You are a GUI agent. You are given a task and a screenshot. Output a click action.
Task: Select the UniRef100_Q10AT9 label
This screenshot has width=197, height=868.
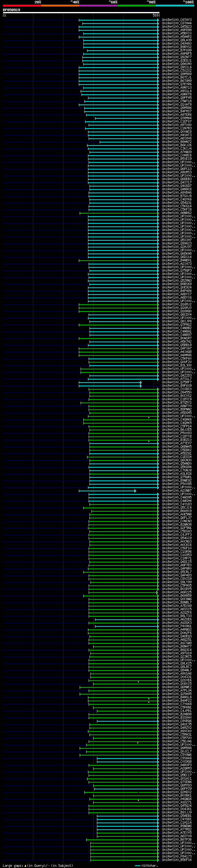click(x=177, y=104)
